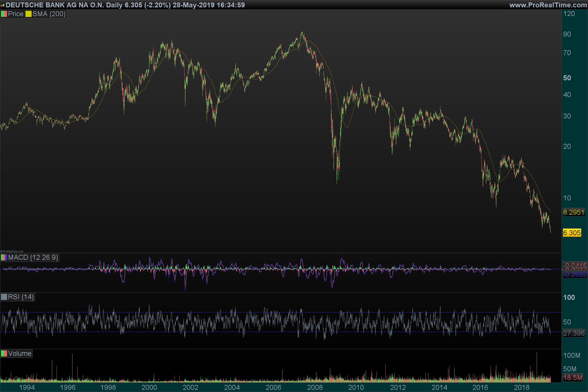This screenshot has height=392, width=588.
Task: Click the small candlestick icon before the title
Action: pos(2,5)
